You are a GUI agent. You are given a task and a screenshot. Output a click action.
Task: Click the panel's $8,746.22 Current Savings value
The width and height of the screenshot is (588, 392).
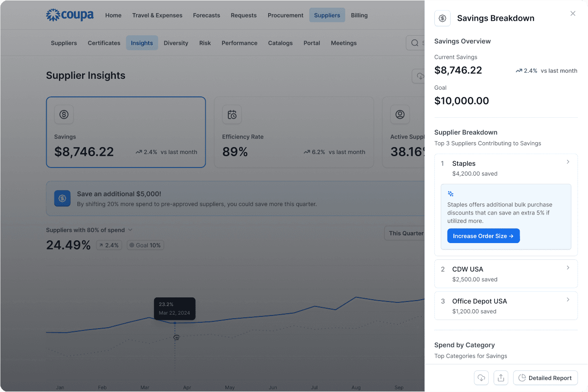coord(458,70)
